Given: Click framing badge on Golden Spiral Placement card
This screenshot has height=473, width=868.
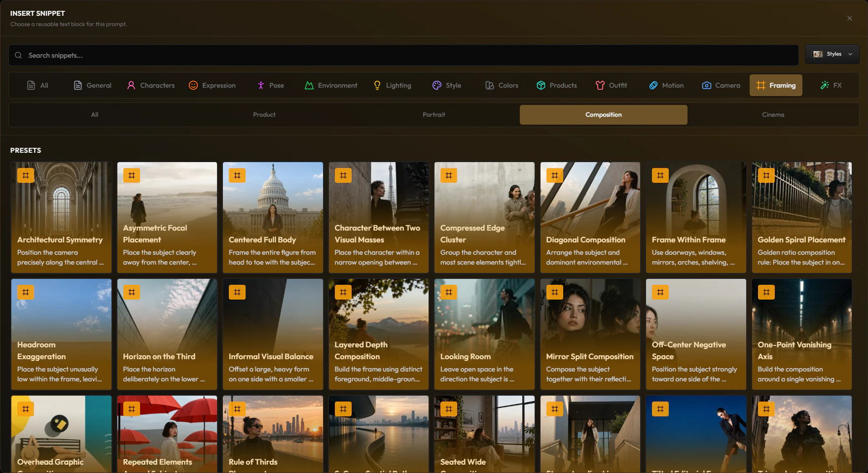Looking at the screenshot, I should click(766, 175).
